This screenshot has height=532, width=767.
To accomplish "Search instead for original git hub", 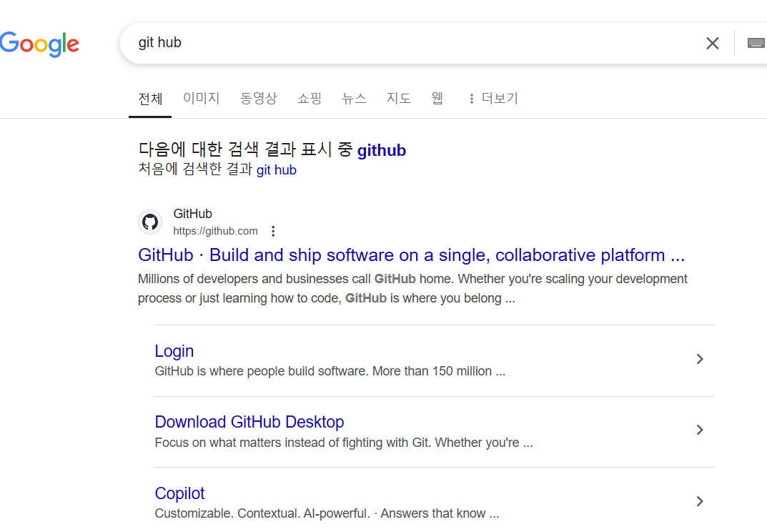I will point(277,170).
